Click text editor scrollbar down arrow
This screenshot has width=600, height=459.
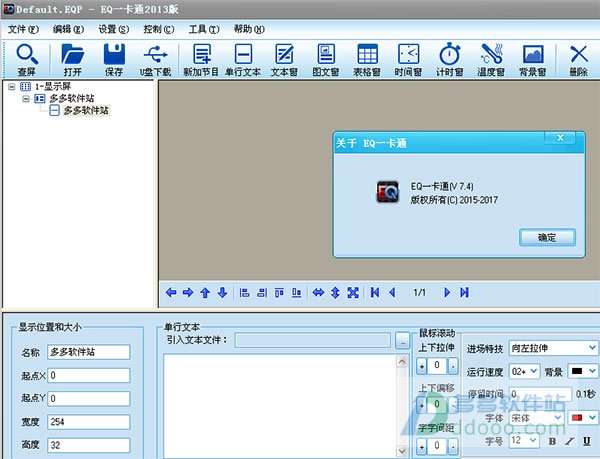(x=402, y=451)
